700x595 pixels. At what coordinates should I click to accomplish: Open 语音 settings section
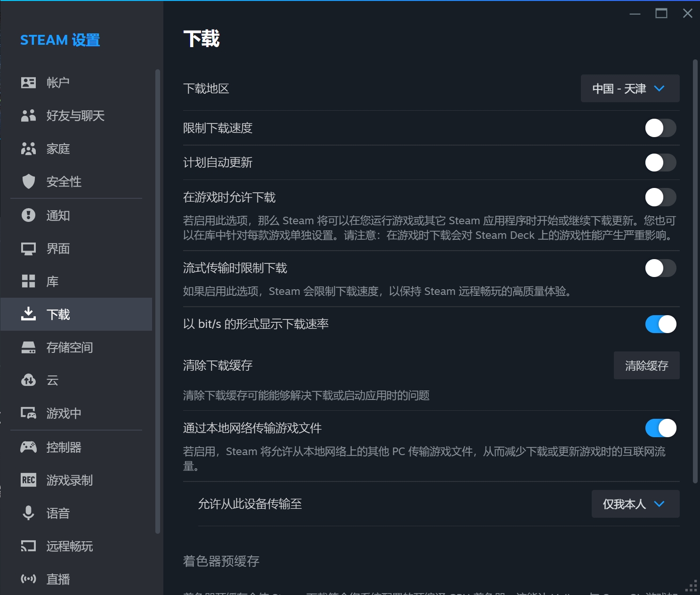[76, 513]
